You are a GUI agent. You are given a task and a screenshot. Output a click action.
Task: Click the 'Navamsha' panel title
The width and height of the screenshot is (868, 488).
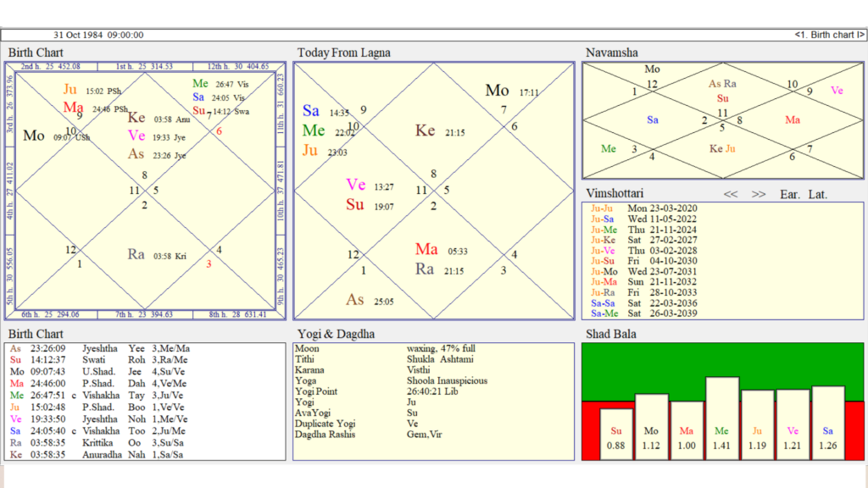coord(612,53)
